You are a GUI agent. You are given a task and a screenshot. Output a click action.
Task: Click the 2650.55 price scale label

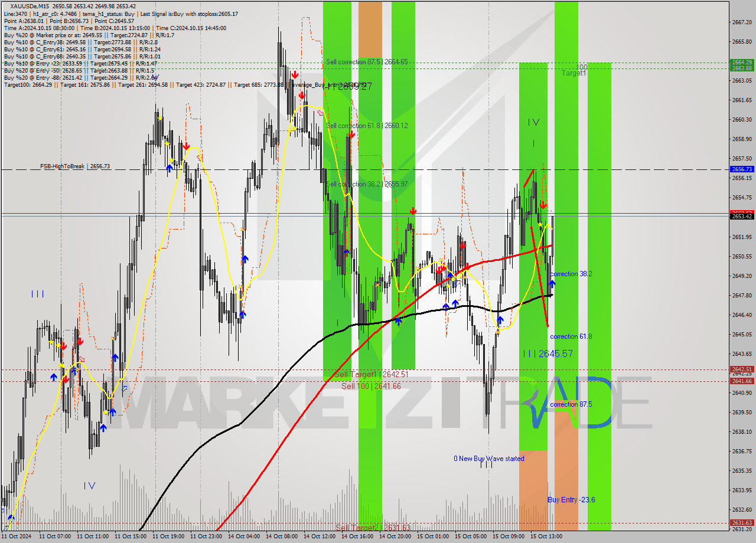click(742, 257)
